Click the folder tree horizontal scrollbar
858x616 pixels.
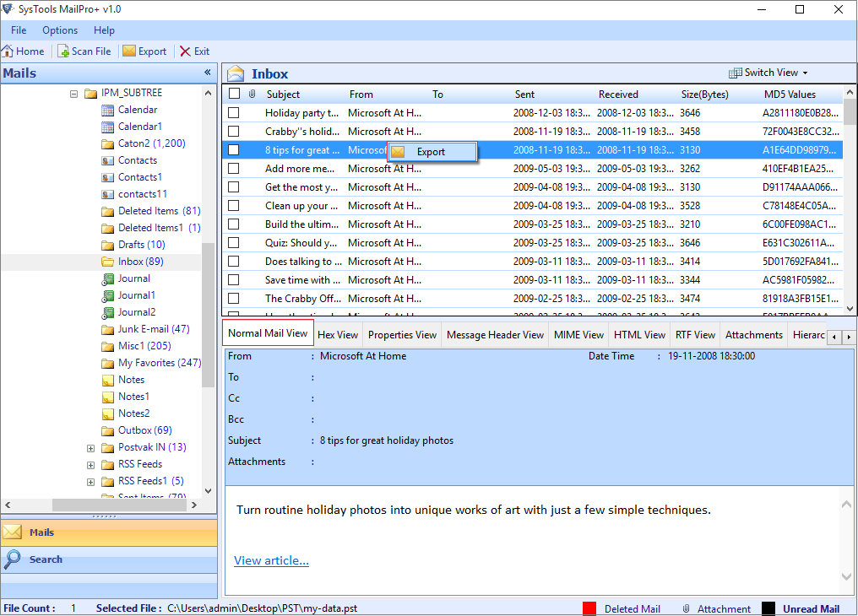(x=119, y=505)
